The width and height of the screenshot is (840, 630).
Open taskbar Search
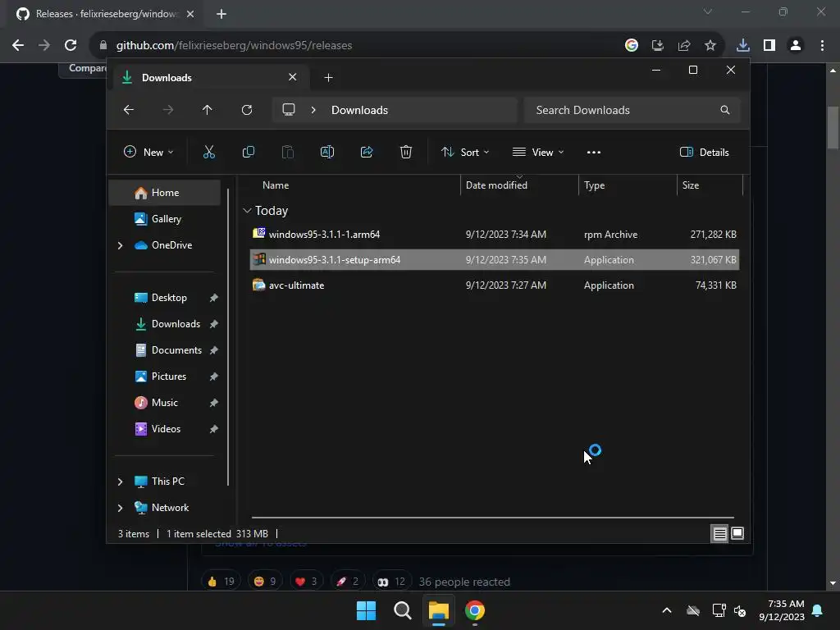click(402, 610)
